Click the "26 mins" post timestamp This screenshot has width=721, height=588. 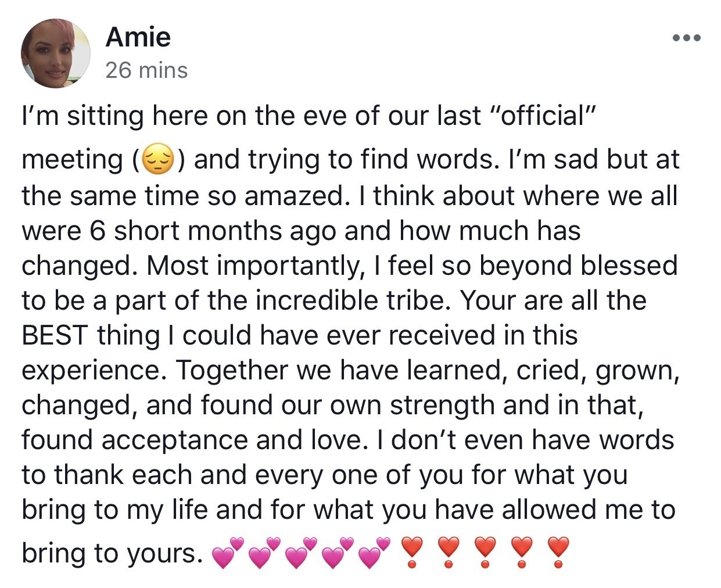[x=146, y=70]
